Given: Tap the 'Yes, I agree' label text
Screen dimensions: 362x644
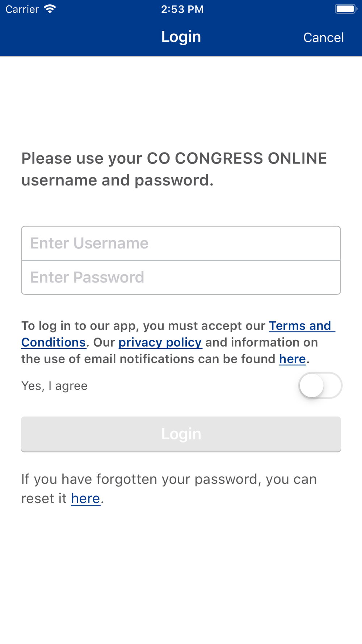Looking at the screenshot, I should [x=54, y=386].
